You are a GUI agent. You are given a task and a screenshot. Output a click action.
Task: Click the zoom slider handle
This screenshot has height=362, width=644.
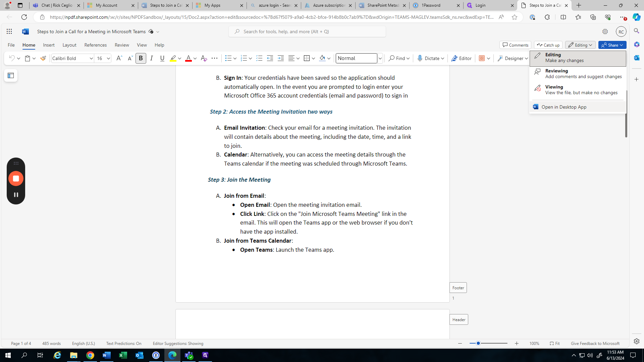click(x=478, y=344)
